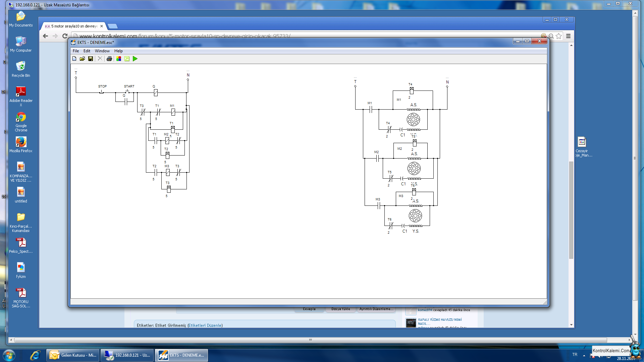
Task: Switch to EKTS - DENEME taskbar item
Action: (x=181, y=355)
